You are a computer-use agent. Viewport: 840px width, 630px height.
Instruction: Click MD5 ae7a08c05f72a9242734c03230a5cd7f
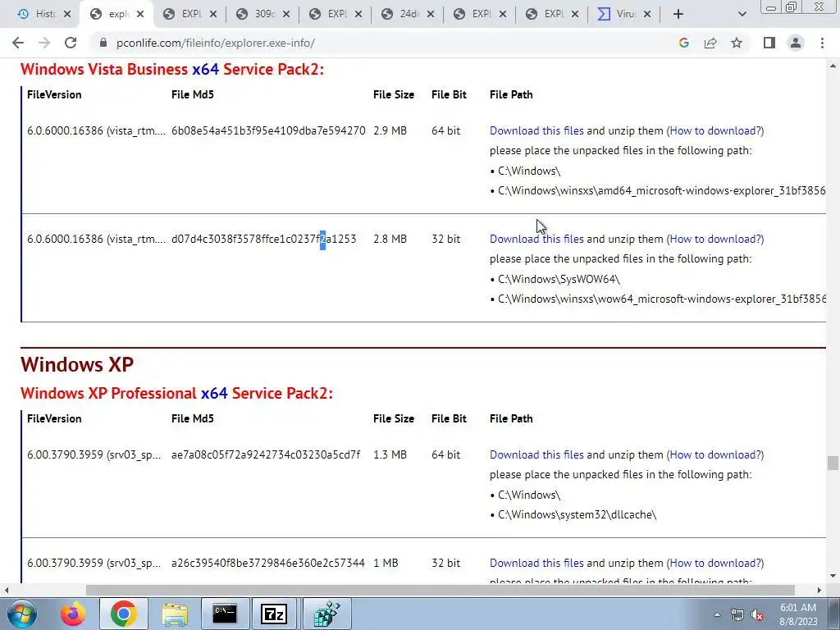[266, 454]
